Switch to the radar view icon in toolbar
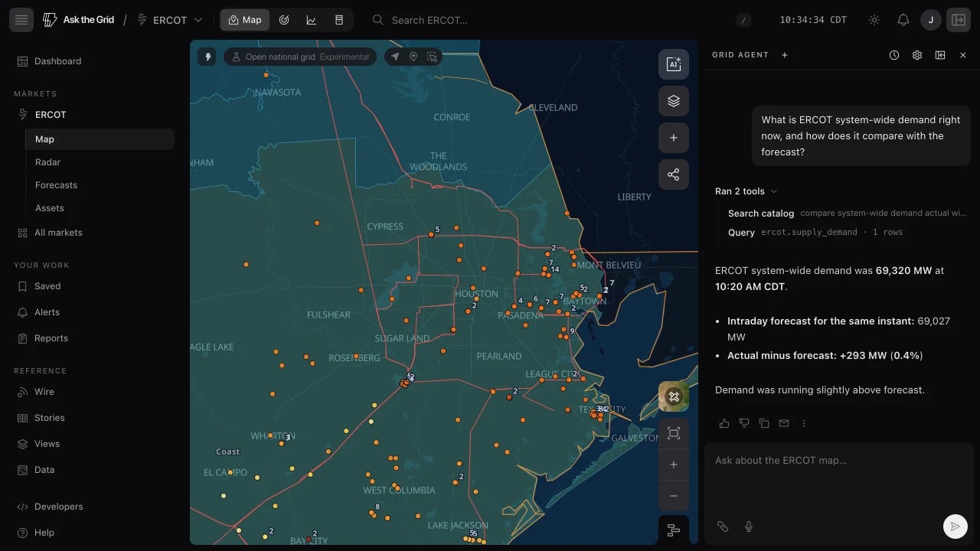 [284, 20]
